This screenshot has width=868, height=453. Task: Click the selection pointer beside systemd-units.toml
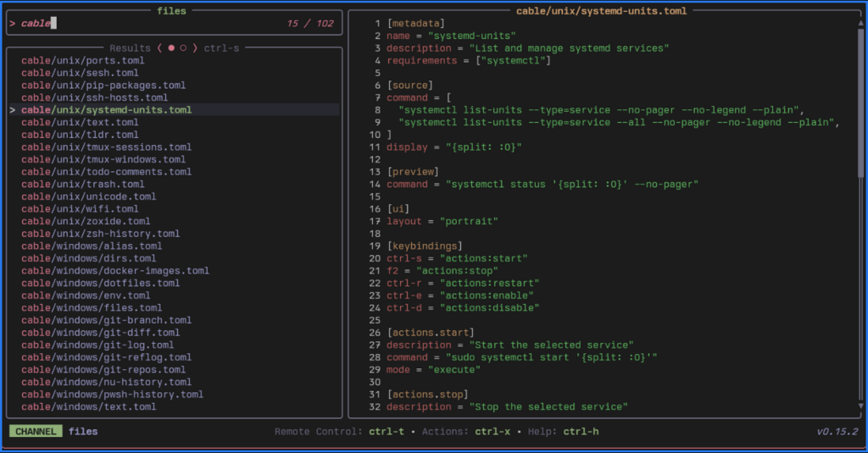click(x=13, y=110)
